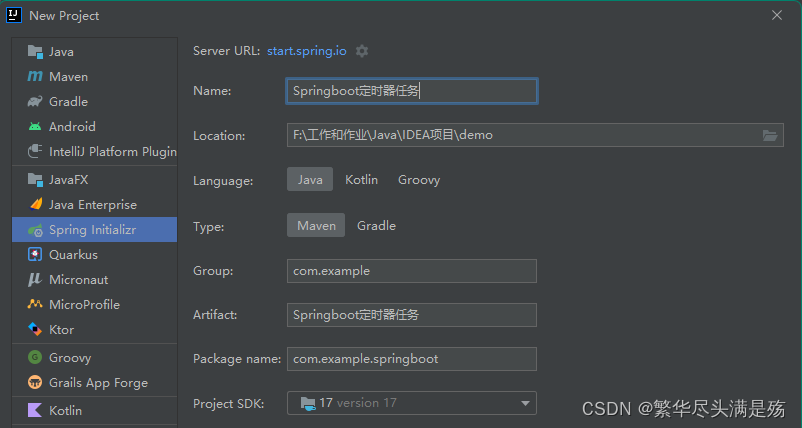Click the Grails App Forge icon

point(35,382)
